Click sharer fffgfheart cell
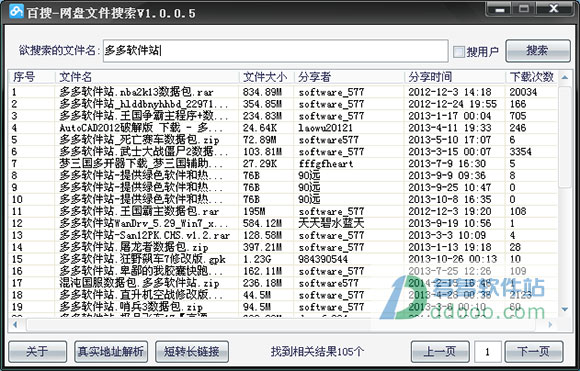Image resolution: width=580 pixels, height=371 pixels. 326,163
